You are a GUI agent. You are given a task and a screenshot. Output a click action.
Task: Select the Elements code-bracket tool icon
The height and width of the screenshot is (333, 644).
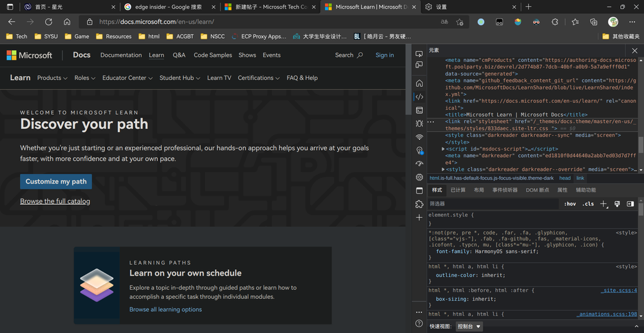pyautogui.click(x=419, y=97)
